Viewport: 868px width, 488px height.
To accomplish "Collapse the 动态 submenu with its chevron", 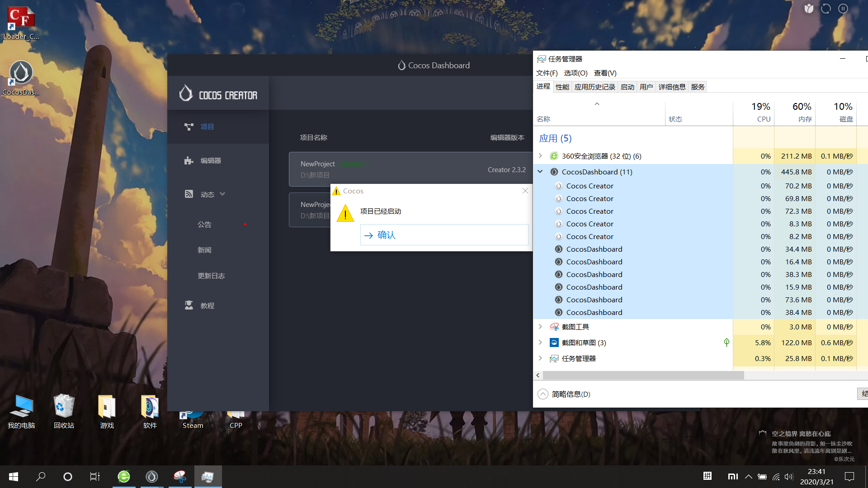I will point(222,194).
